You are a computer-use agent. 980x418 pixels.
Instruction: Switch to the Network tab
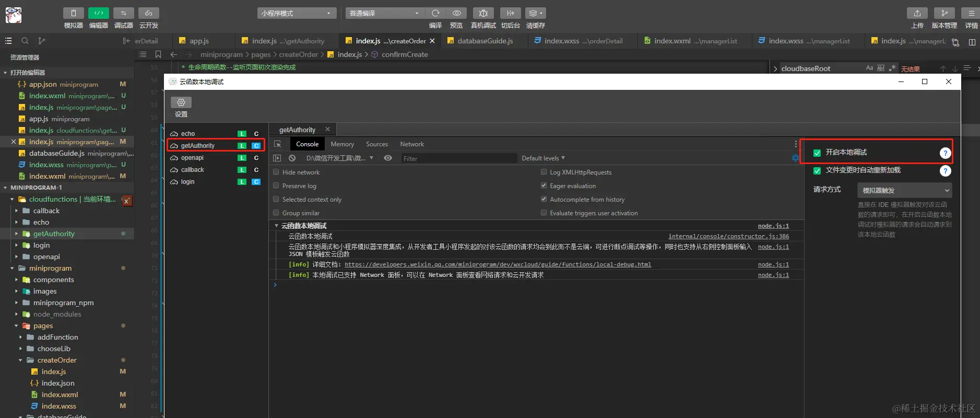coord(411,144)
